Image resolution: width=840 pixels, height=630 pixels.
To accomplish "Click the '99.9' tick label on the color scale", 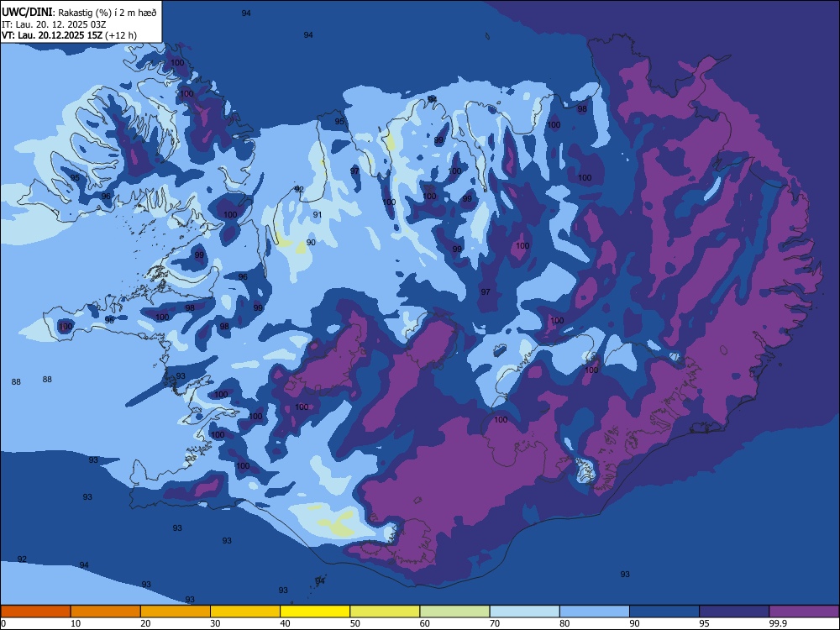I will [x=777, y=623].
